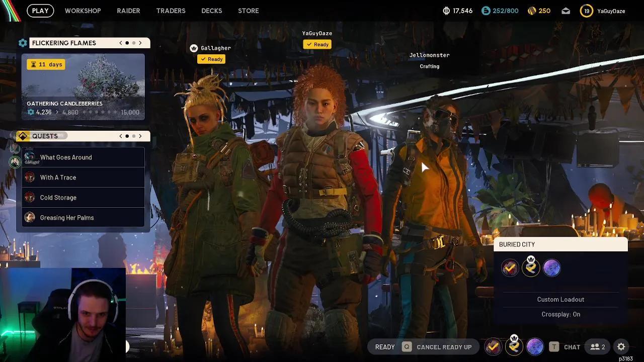The height and width of the screenshot is (362, 644).
Task: Select first page dot in Quests header
Action: (x=127, y=136)
